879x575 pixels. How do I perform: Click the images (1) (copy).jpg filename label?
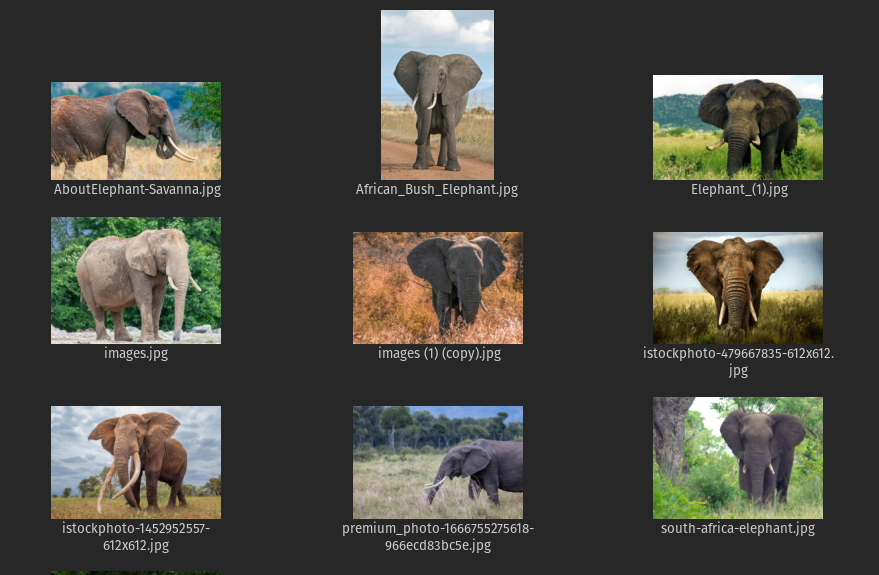(x=439, y=354)
